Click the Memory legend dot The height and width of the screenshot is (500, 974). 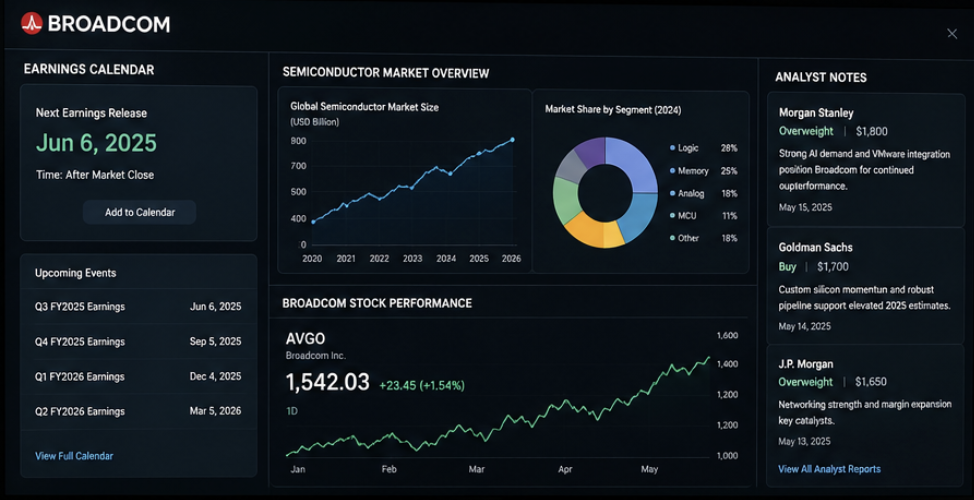pyautogui.click(x=673, y=171)
